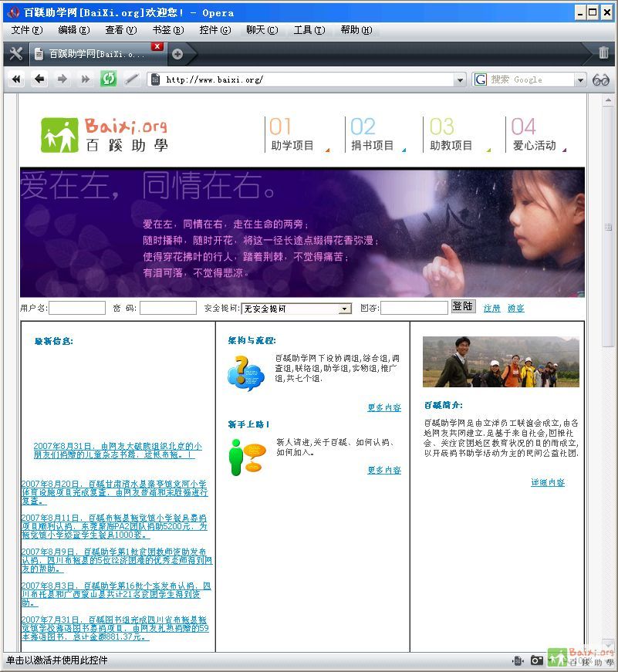
Task: Open the 工具 (Tools) menu
Action: 307,30
